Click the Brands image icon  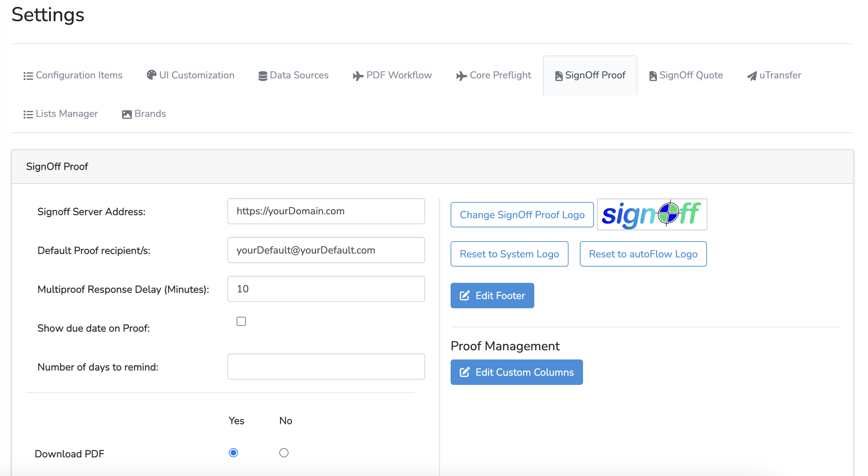126,114
